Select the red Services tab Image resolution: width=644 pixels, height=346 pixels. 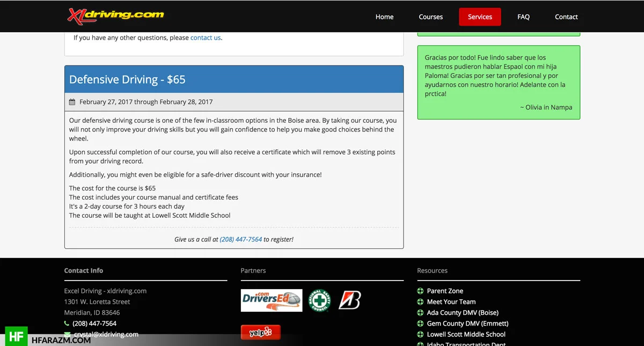click(480, 17)
